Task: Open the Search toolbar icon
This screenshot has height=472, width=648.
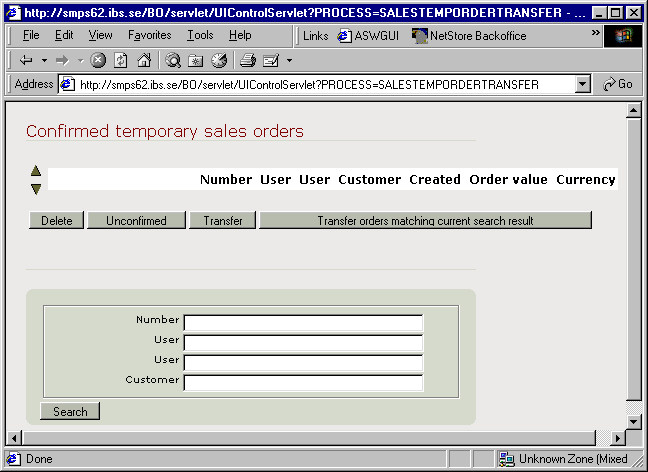Action: point(173,60)
